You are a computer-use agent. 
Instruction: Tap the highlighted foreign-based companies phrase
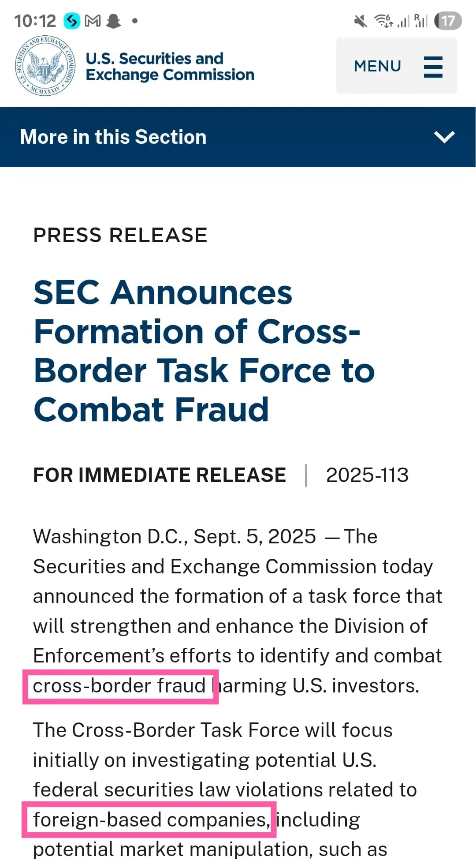click(152, 820)
